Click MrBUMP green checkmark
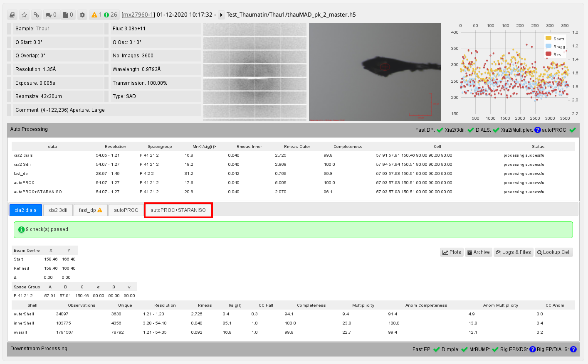 tap(495, 349)
